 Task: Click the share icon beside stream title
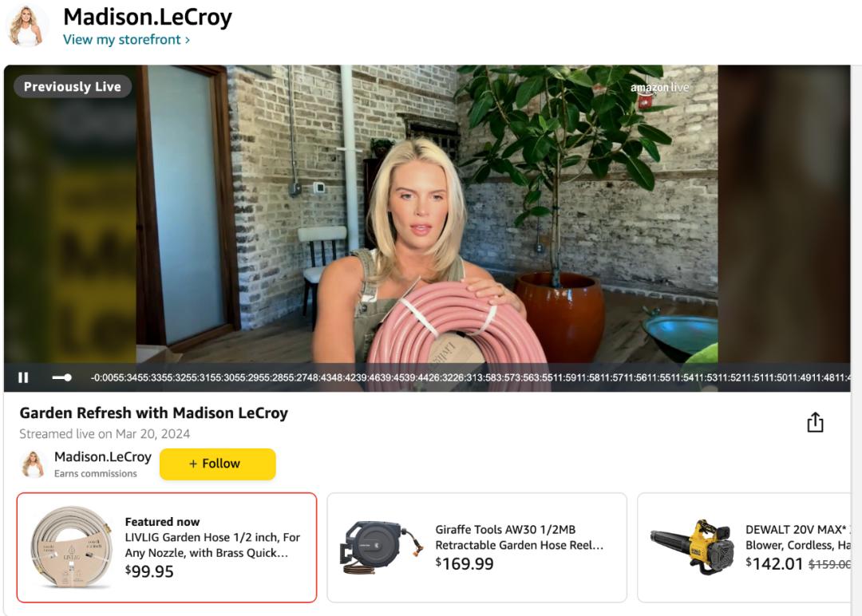[x=815, y=422]
